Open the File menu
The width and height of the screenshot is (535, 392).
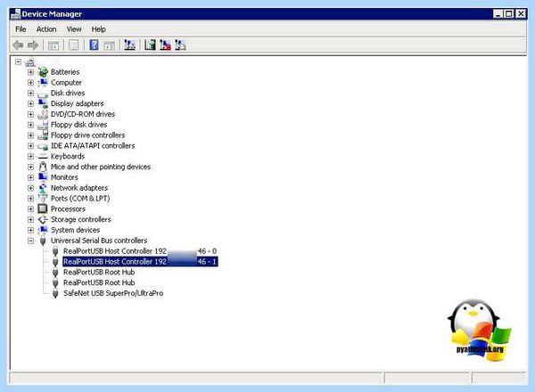(x=21, y=29)
